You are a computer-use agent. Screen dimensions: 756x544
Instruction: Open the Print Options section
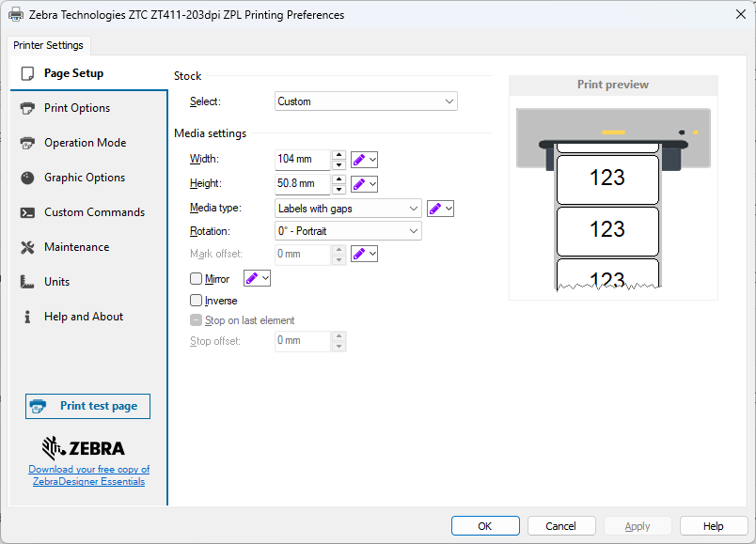click(x=88, y=108)
